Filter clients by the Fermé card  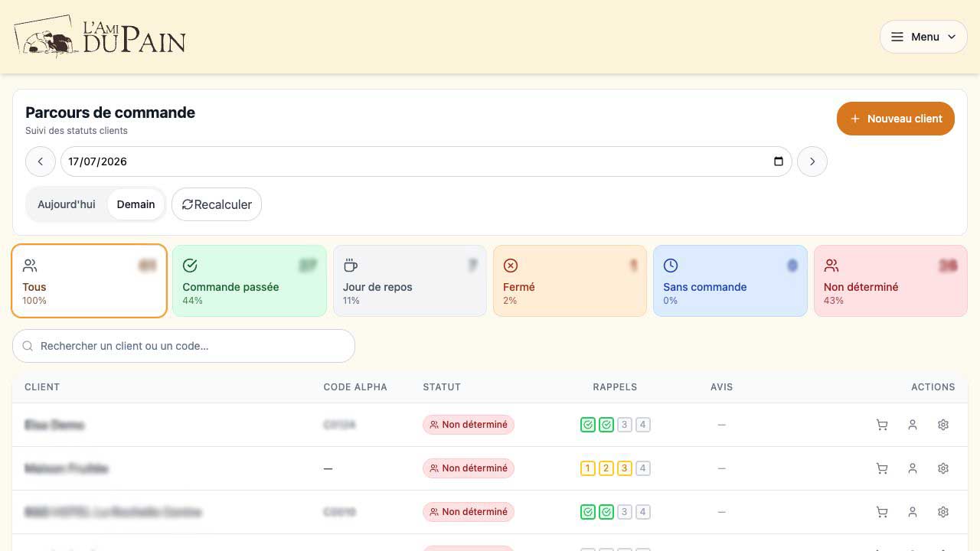570,281
